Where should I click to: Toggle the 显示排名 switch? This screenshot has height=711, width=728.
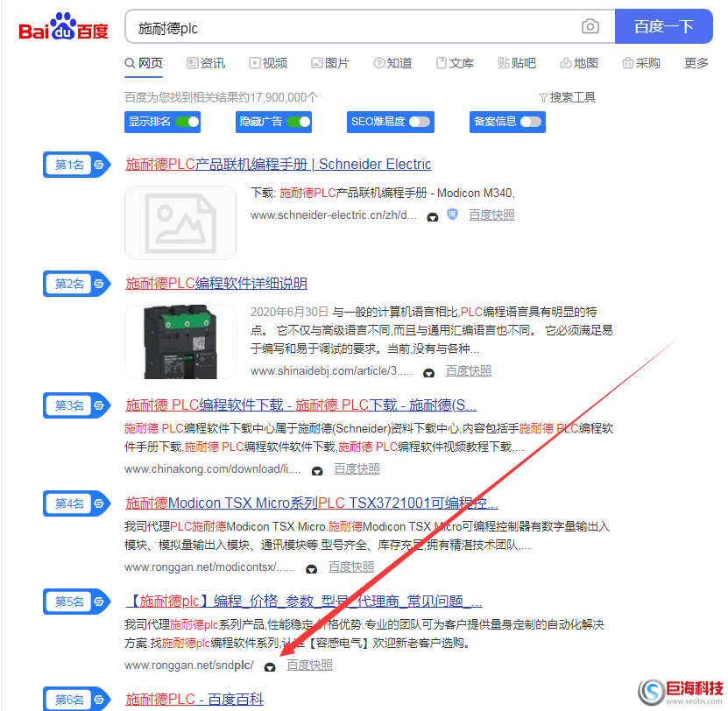point(187,122)
